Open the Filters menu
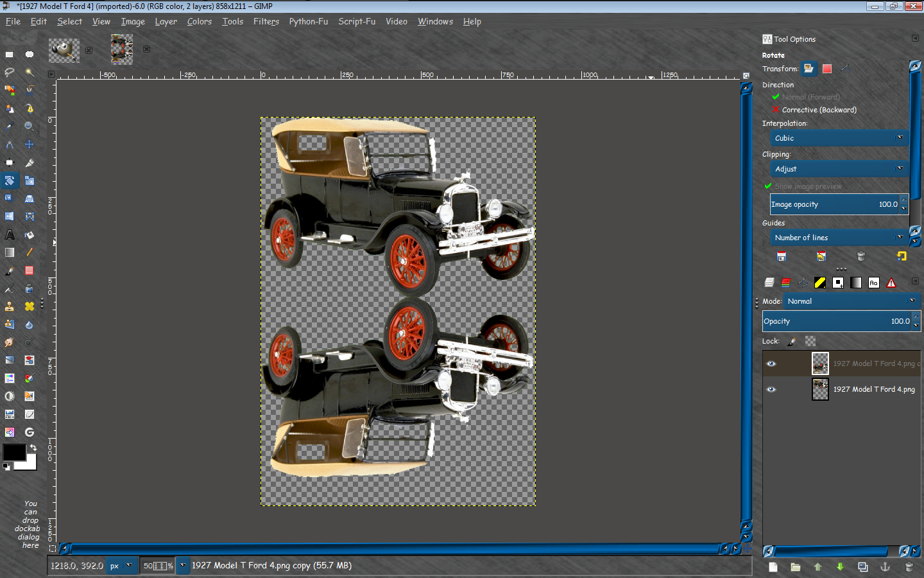The width and height of the screenshot is (924, 578). [266, 21]
